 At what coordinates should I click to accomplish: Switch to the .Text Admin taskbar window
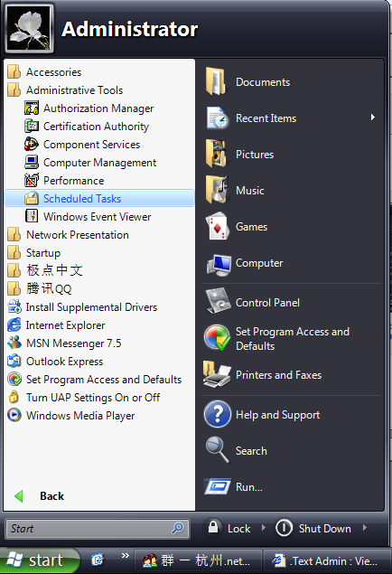click(x=327, y=560)
